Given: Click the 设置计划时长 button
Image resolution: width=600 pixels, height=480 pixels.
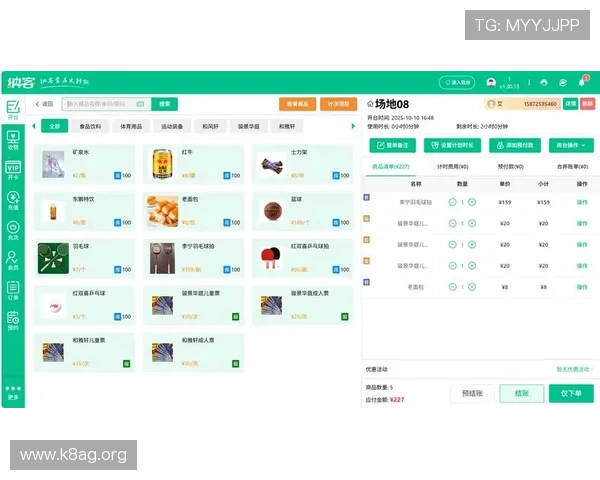Looking at the screenshot, I should click(452, 145).
